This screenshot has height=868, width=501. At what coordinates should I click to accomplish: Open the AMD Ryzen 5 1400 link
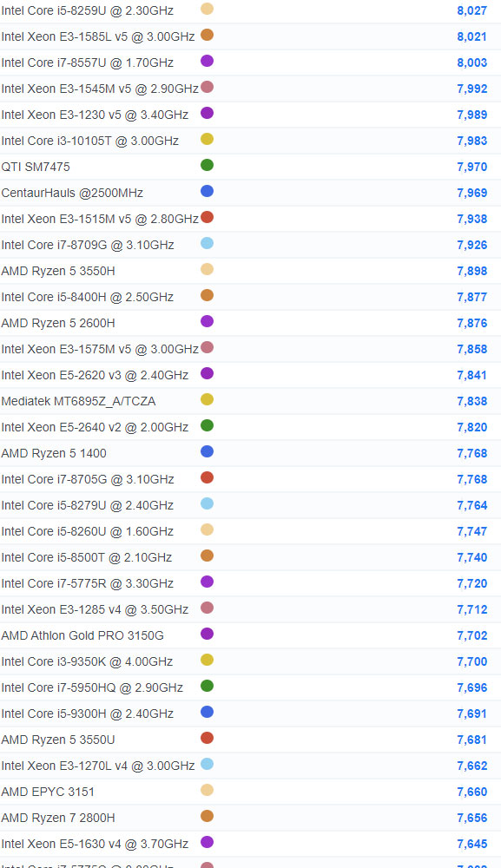point(54,453)
